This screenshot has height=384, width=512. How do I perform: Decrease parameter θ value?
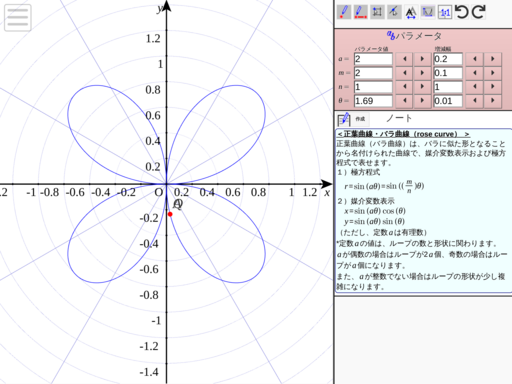(x=404, y=101)
